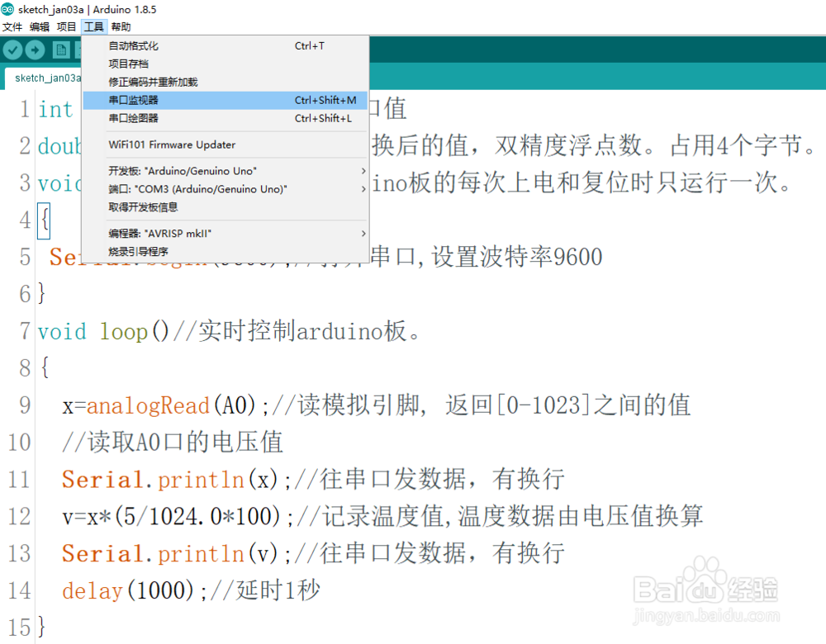
Task: Select 烧录引导程序 menu entry
Action: [x=225, y=251]
